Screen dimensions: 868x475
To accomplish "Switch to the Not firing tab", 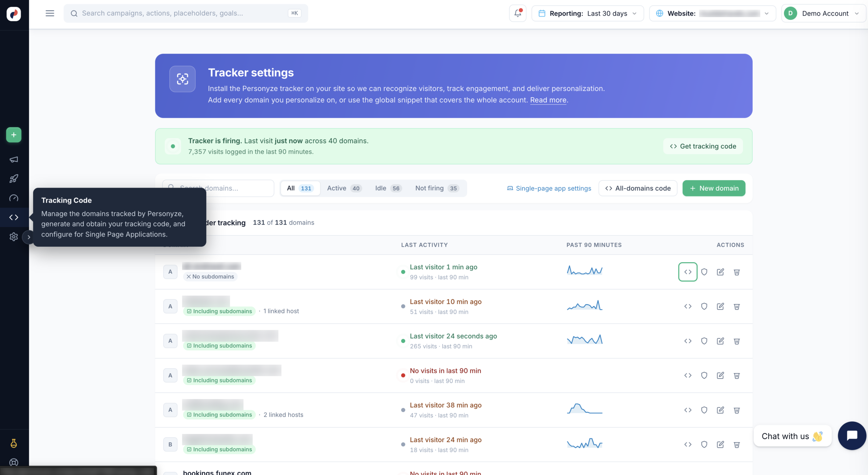I will [437, 188].
